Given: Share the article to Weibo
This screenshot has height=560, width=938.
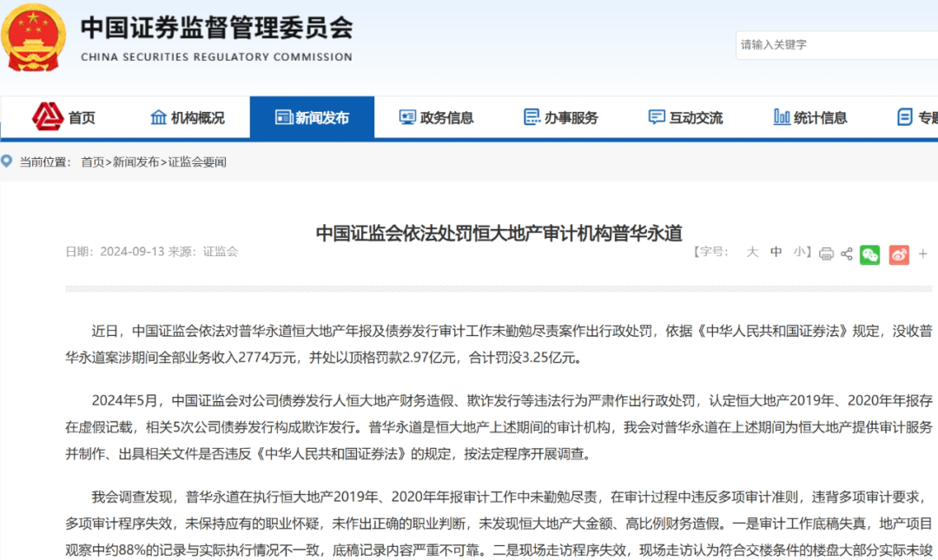Looking at the screenshot, I should pos(899,254).
